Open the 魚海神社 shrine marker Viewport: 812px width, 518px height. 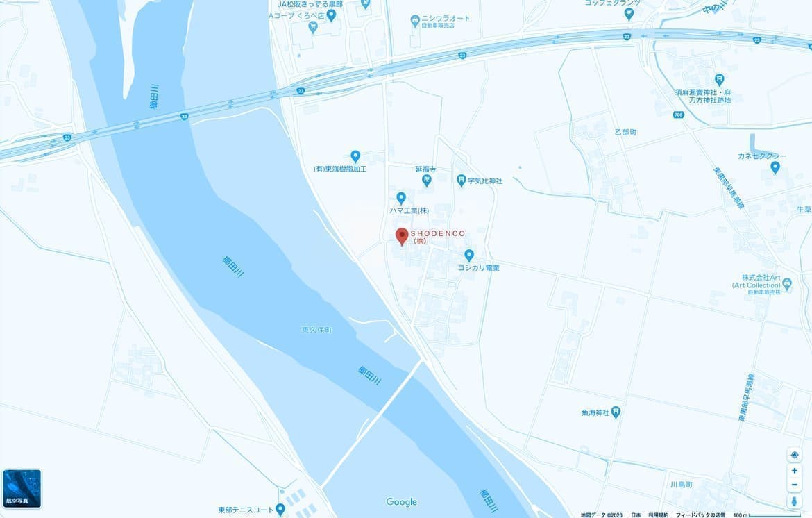click(x=616, y=412)
